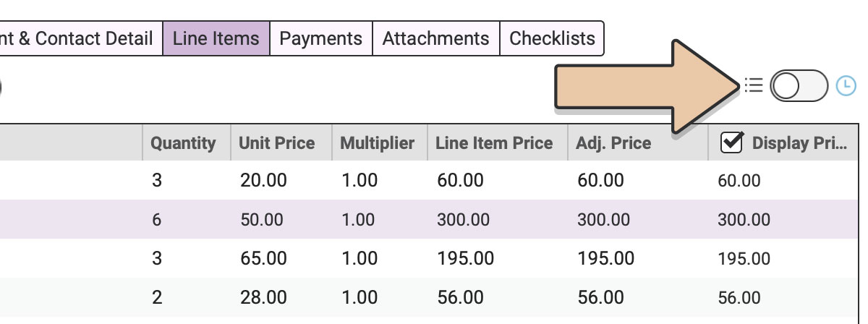Select the unit price 20.00 cell

pyautogui.click(x=263, y=180)
